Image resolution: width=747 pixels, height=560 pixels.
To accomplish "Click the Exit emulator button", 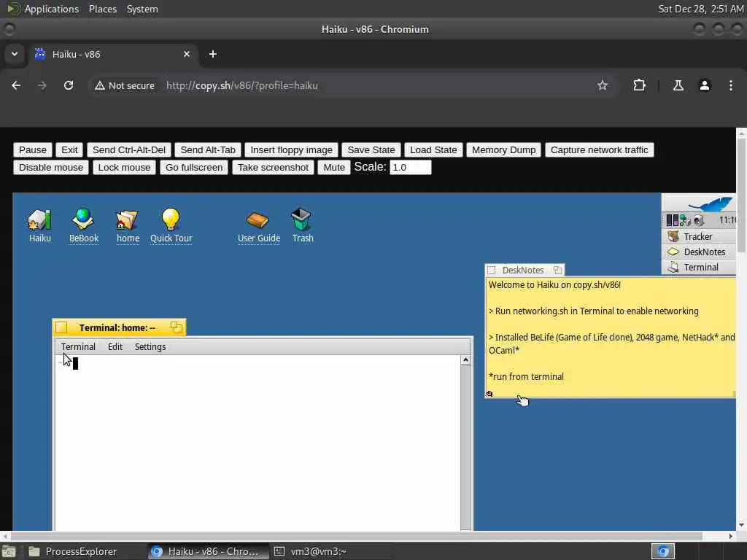I will (69, 150).
